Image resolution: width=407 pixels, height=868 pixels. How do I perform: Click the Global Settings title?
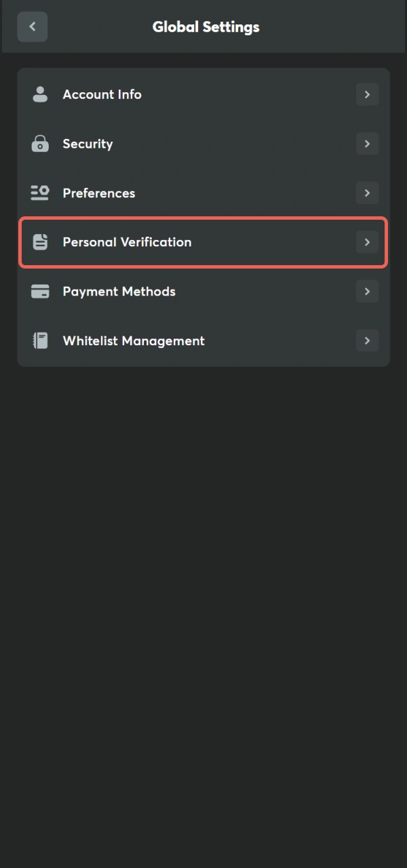point(206,26)
